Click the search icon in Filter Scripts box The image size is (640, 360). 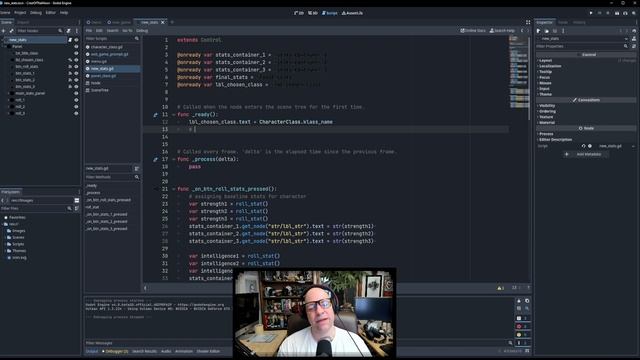click(137, 38)
